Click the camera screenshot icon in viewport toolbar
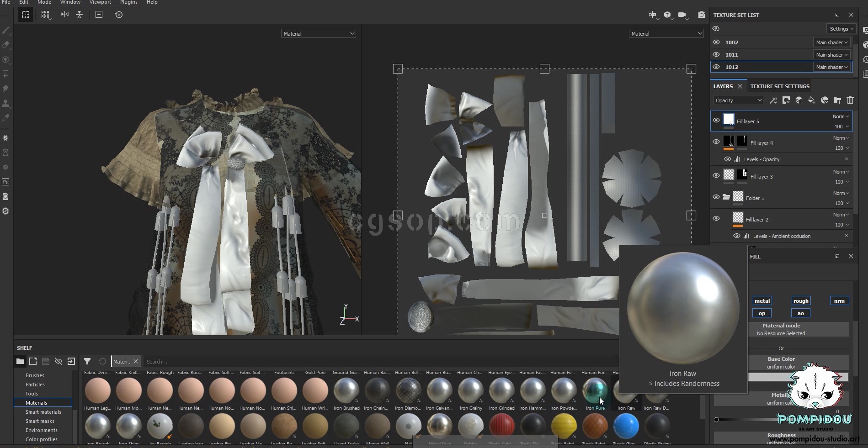The height and width of the screenshot is (448, 868). [701, 15]
